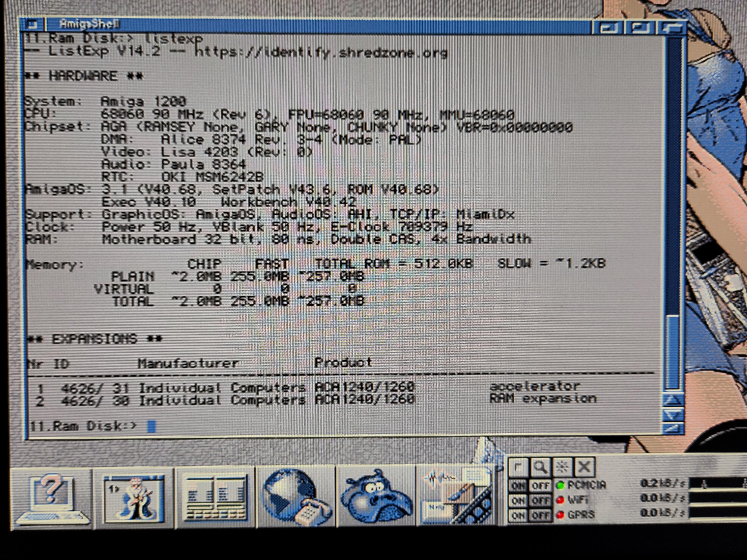Click the '** HARDWARE **' heading
Viewport: 747px width, 560px height.
(x=84, y=76)
